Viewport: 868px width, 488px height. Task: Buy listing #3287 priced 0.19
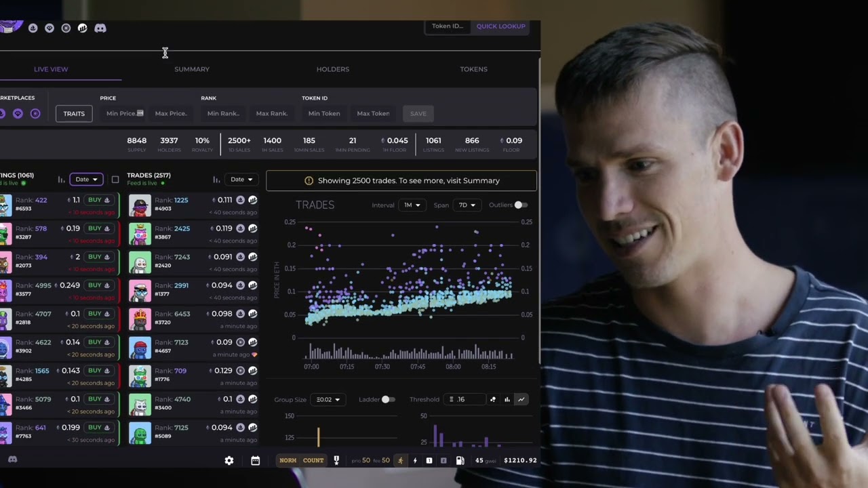[x=99, y=228]
